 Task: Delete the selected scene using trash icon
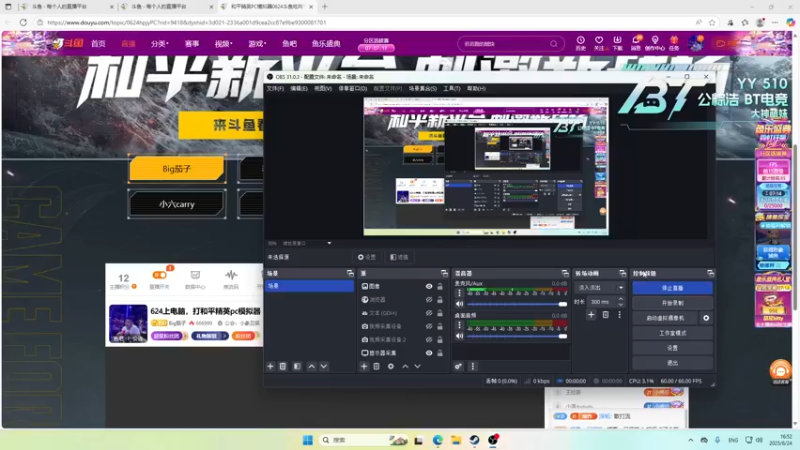283,366
